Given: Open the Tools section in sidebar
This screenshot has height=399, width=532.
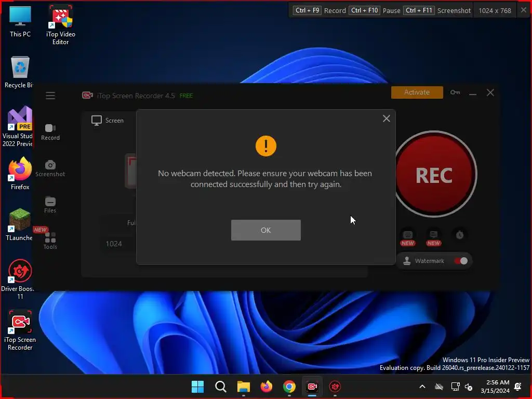Looking at the screenshot, I should (x=50, y=241).
